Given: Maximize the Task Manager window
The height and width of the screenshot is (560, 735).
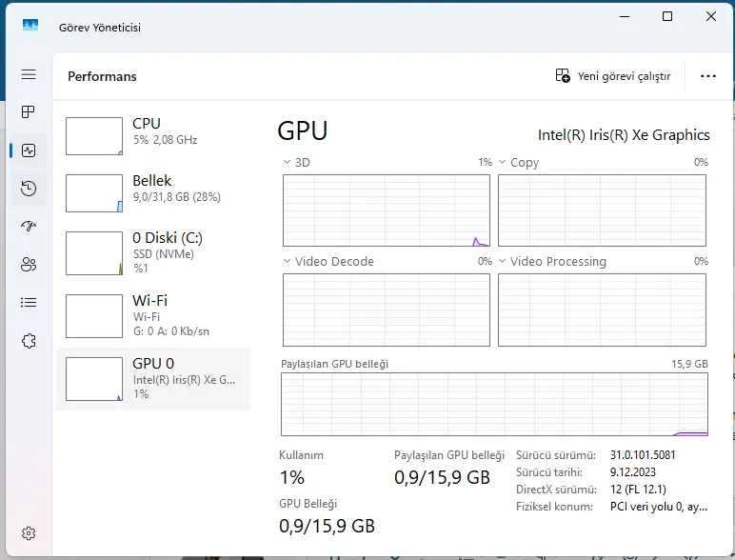Looking at the screenshot, I should coord(667,16).
